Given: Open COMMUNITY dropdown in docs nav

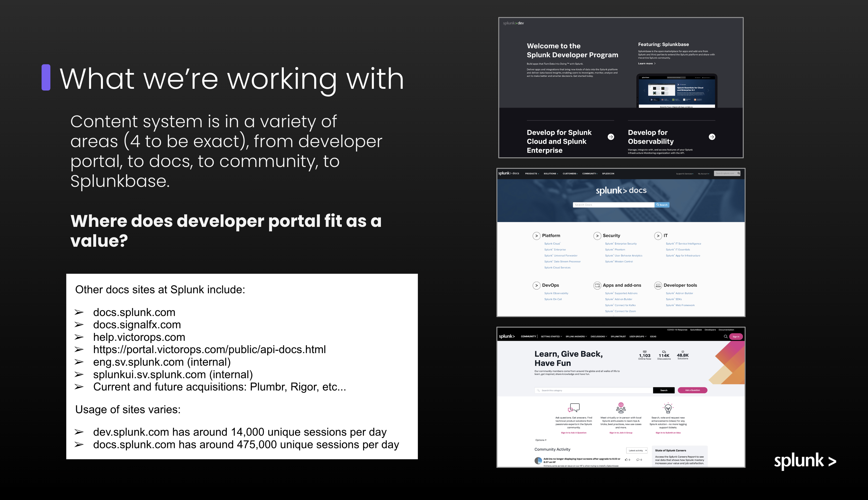Looking at the screenshot, I should [589, 174].
